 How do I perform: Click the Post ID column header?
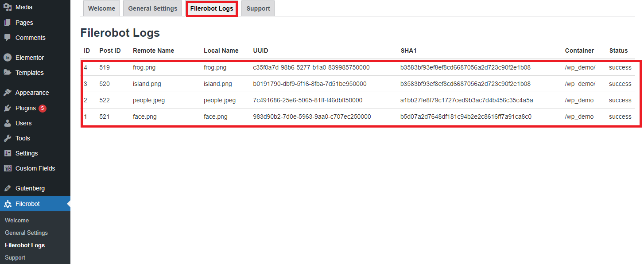110,50
